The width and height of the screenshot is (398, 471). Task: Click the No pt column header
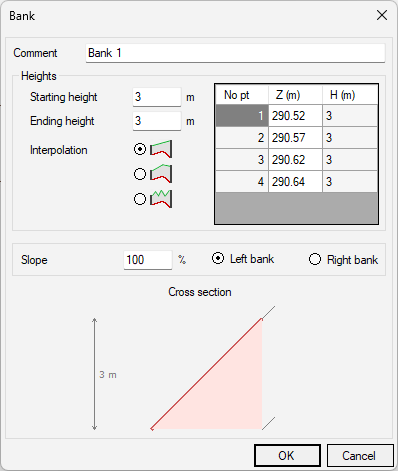pyautogui.click(x=242, y=95)
